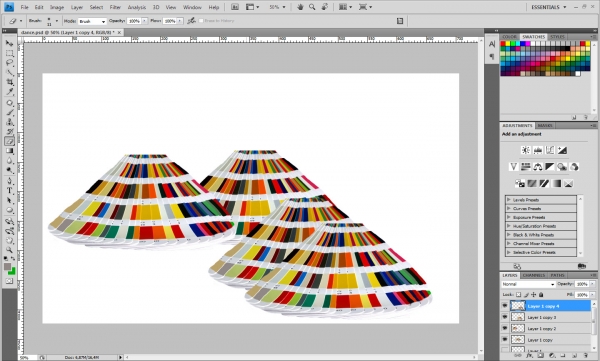Screen dimensions: 600x361
Task: Add a Color Balance adjustment
Action: pyautogui.click(x=538, y=167)
